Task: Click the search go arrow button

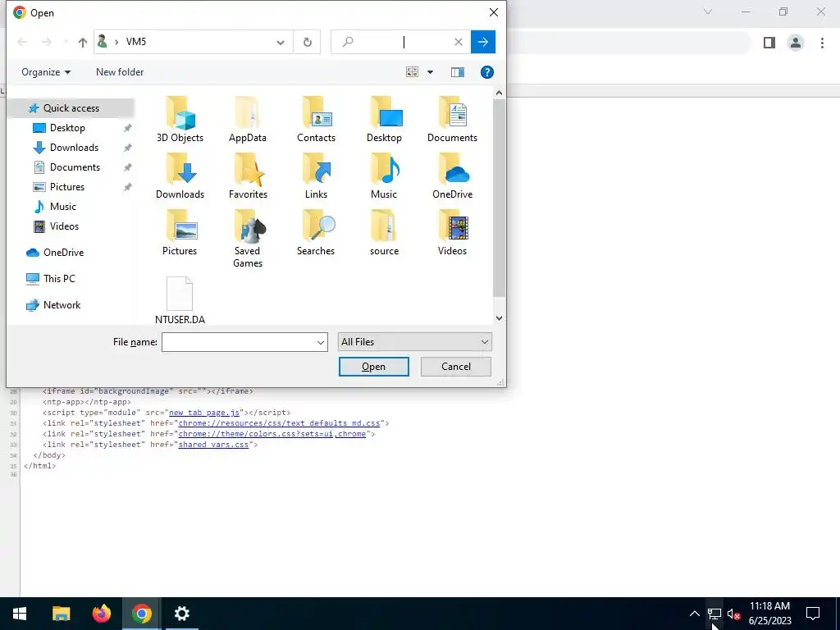Action: 482,42
